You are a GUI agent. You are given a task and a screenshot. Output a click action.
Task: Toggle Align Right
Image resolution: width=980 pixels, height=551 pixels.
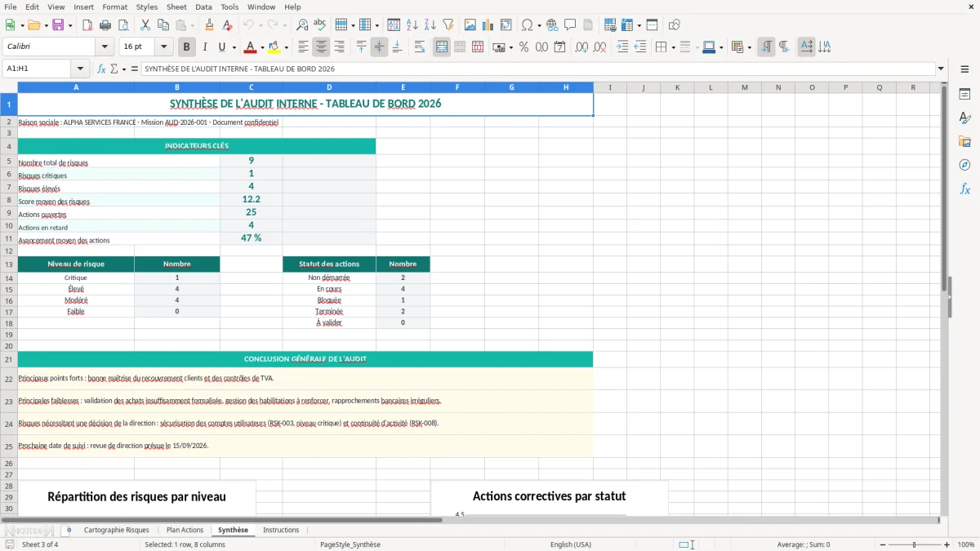click(340, 47)
